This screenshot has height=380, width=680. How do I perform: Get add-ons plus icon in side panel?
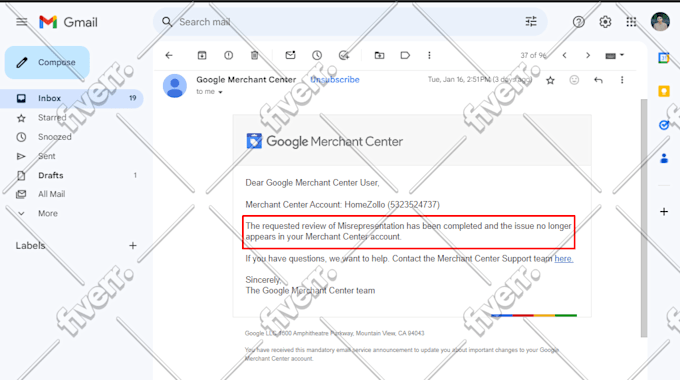click(x=664, y=212)
